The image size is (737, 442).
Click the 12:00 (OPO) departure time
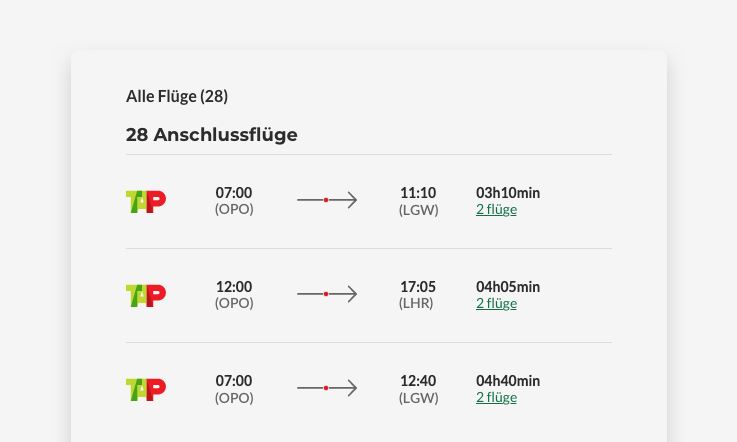tap(234, 286)
